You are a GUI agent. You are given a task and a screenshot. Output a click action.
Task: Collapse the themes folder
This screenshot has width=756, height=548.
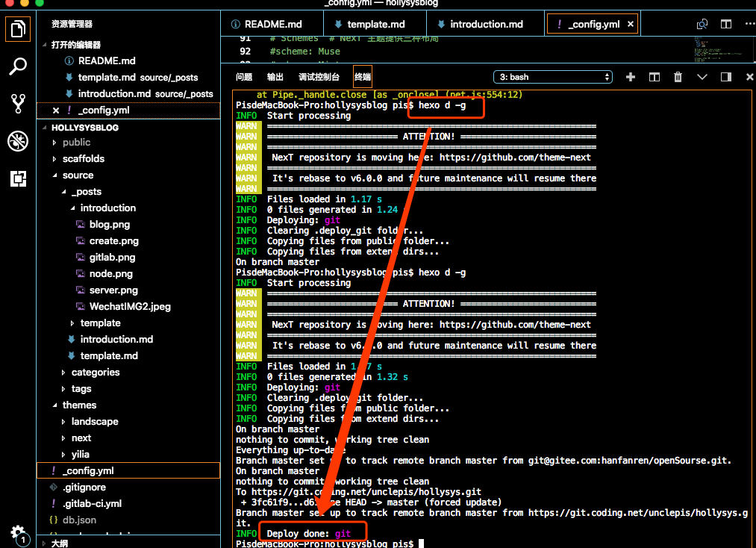click(79, 405)
